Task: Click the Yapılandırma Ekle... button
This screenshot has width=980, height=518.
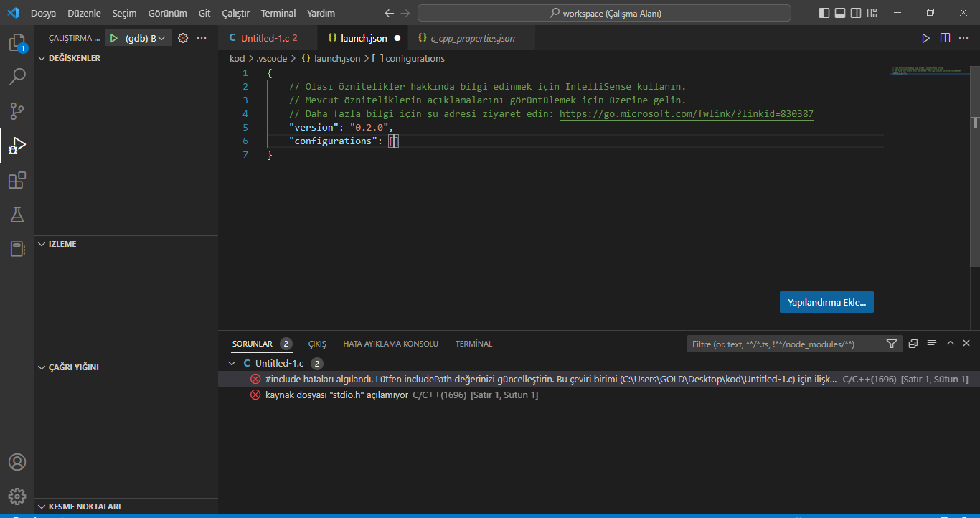Action: coord(826,302)
